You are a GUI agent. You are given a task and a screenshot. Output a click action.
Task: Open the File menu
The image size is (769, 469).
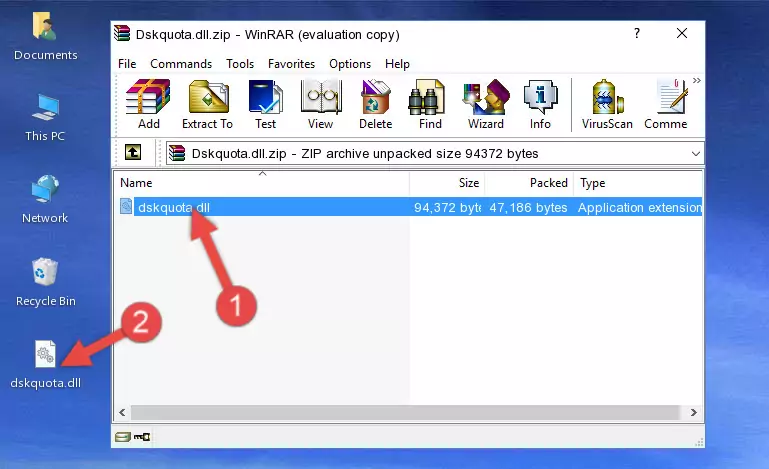[127, 64]
